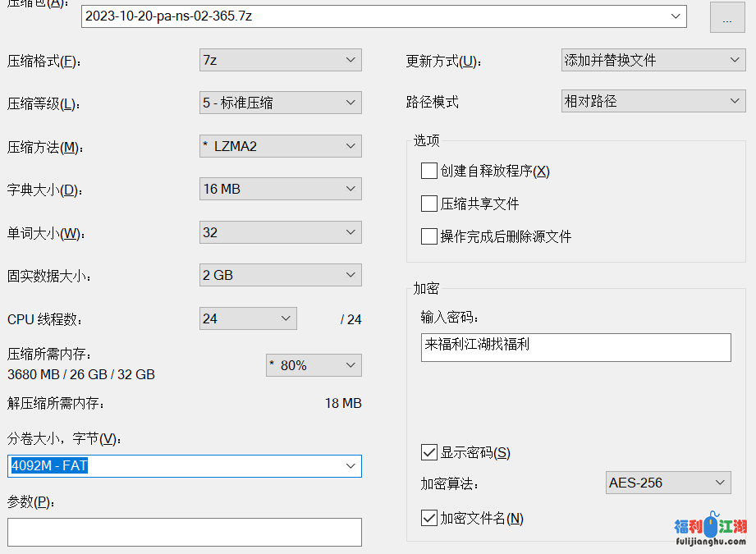Click the browse "..." button for archive path
This screenshot has height=554, width=756.
tap(726, 17)
